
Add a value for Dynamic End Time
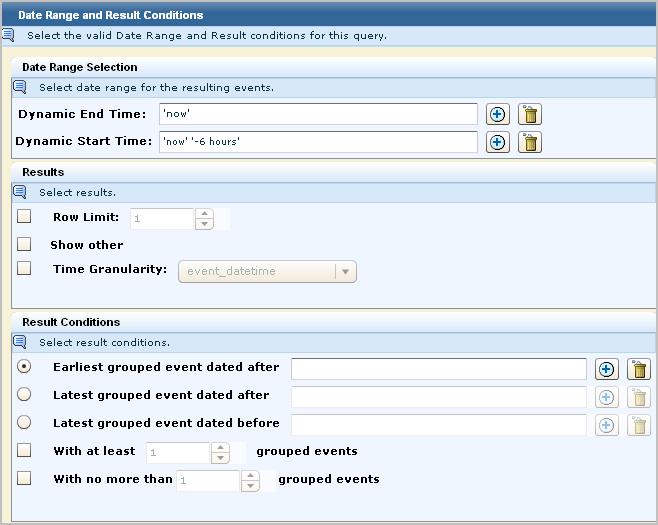tap(498, 114)
